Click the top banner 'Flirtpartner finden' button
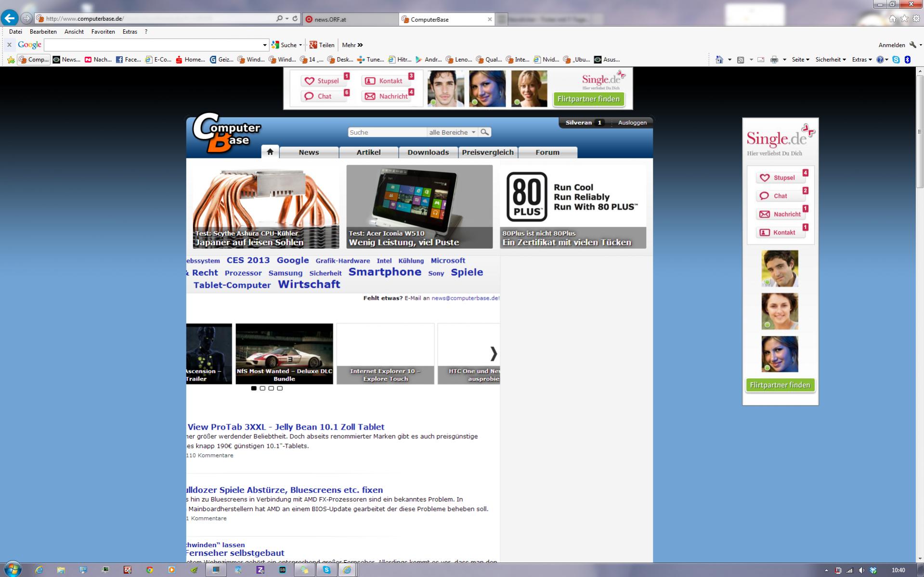 (588, 99)
